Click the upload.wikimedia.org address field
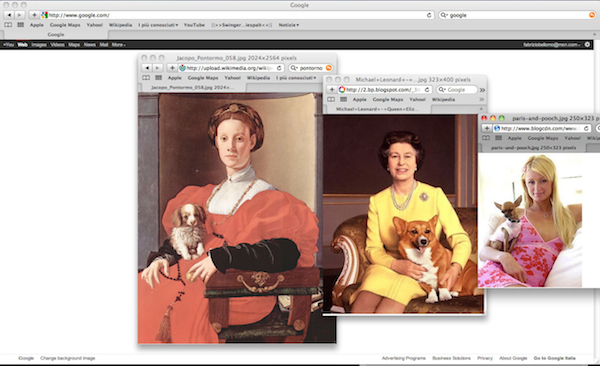 pyautogui.click(x=231, y=68)
